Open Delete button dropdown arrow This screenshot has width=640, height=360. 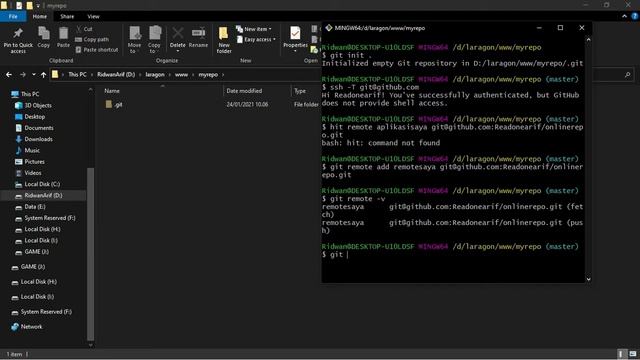point(178,51)
